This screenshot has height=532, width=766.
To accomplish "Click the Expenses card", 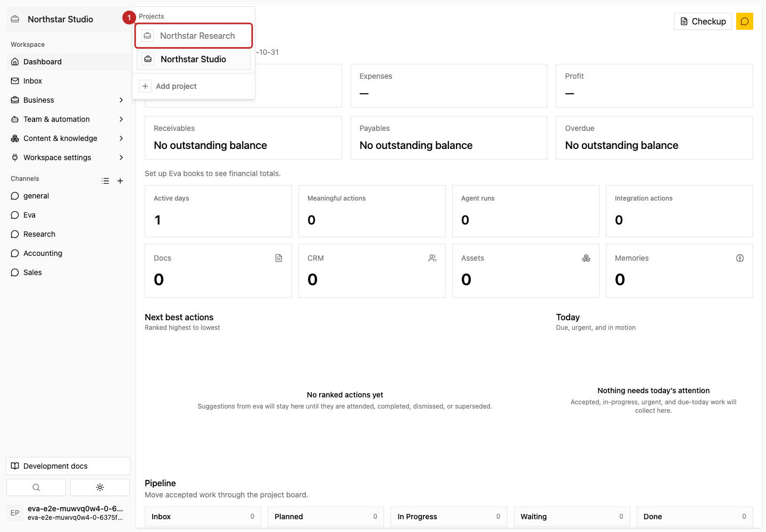I will coord(449,86).
